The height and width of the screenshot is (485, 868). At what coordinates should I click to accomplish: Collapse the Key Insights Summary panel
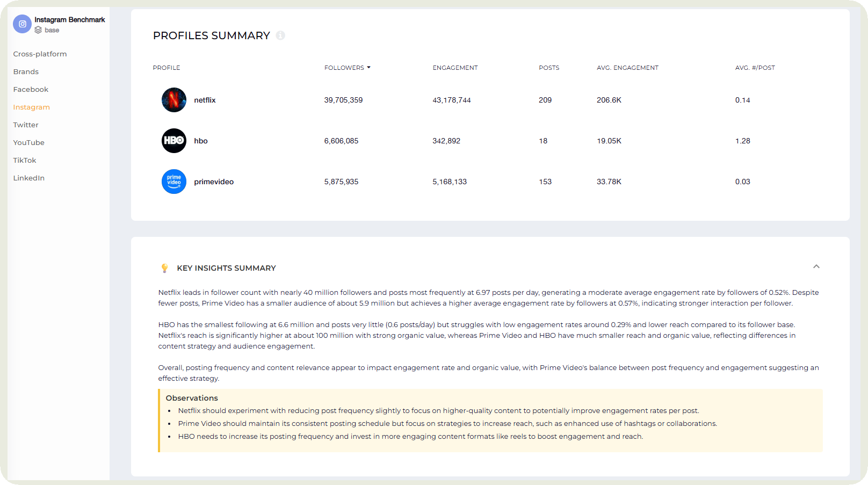(x=816, y=266)
